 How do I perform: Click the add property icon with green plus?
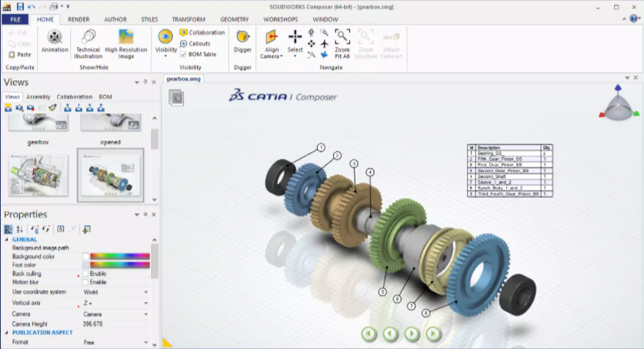86,229
